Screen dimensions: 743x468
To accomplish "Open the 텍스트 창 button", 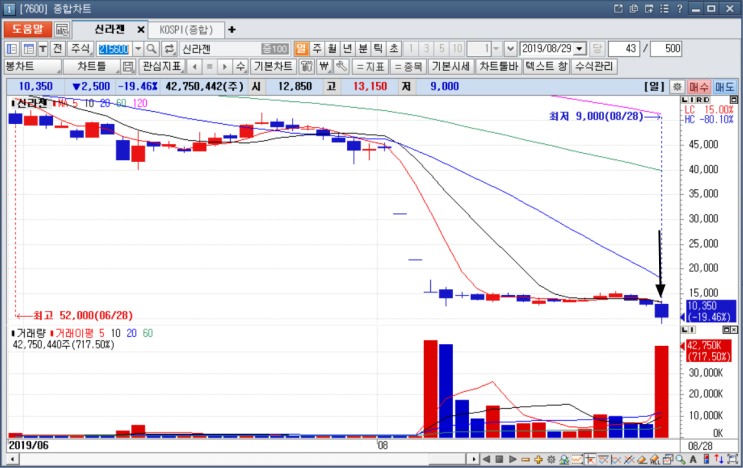I will (x=546, y=67).
